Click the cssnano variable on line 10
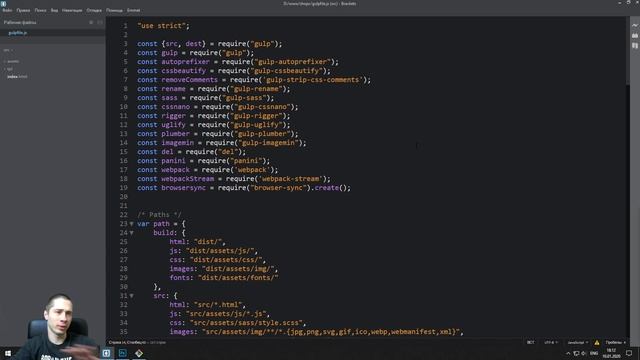640x360 pixels. (x=176, y=107)
